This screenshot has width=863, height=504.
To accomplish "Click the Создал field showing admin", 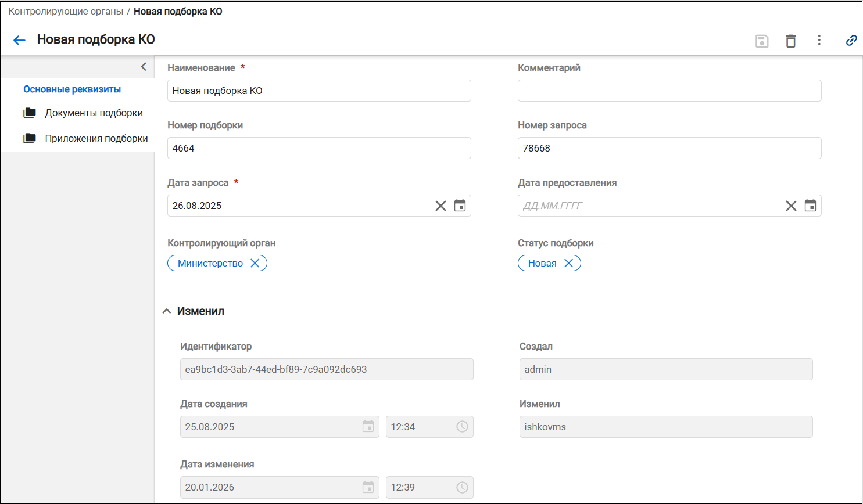I will pyautogui.click(x=666, y=369).
